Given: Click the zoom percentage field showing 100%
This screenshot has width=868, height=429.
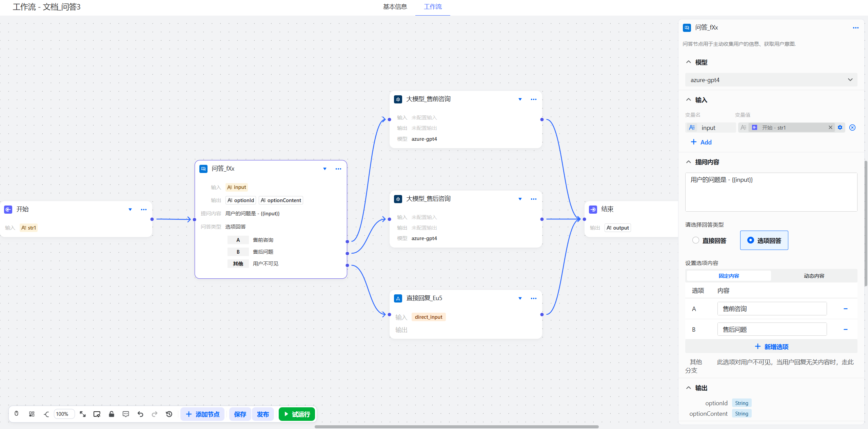Looking at the screenshot, I should point(64,414).
